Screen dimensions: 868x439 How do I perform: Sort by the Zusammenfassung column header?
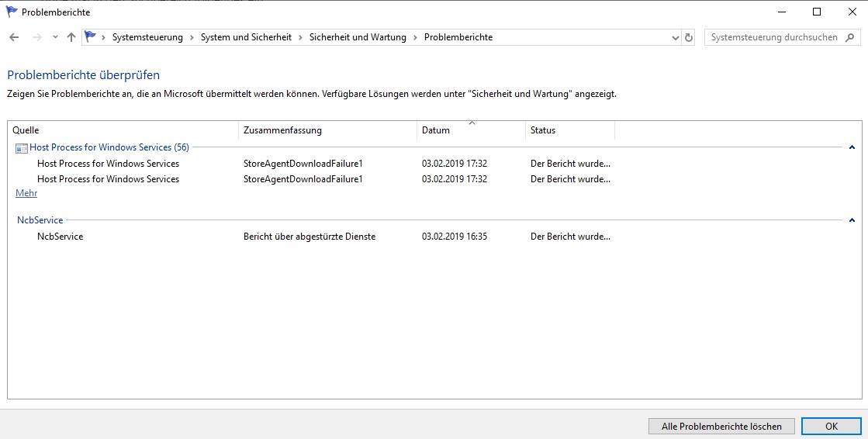point(327,130)
